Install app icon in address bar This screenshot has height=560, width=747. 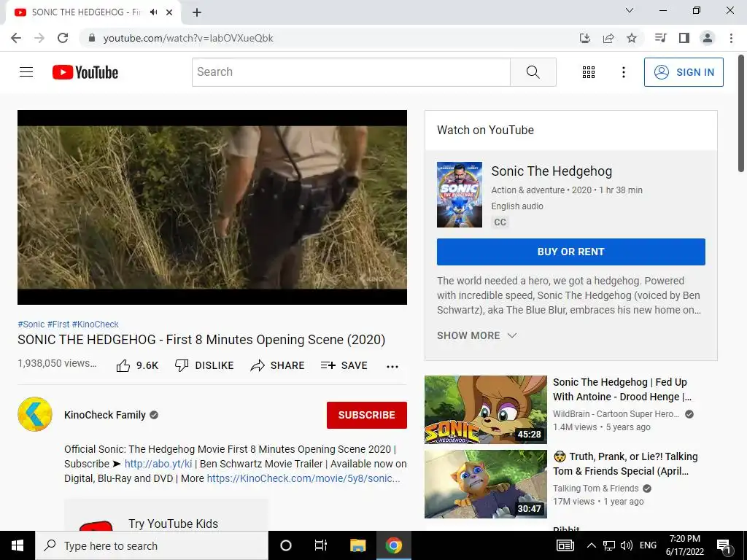(x=584, y=38)
